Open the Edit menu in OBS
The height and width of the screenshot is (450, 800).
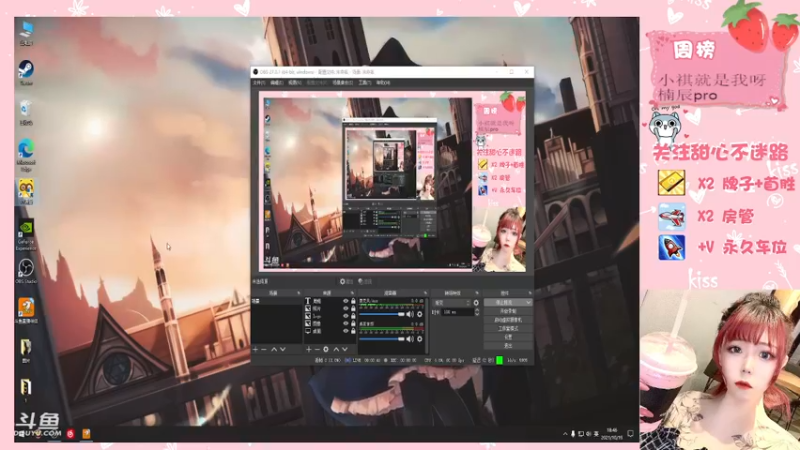[278, 83]
